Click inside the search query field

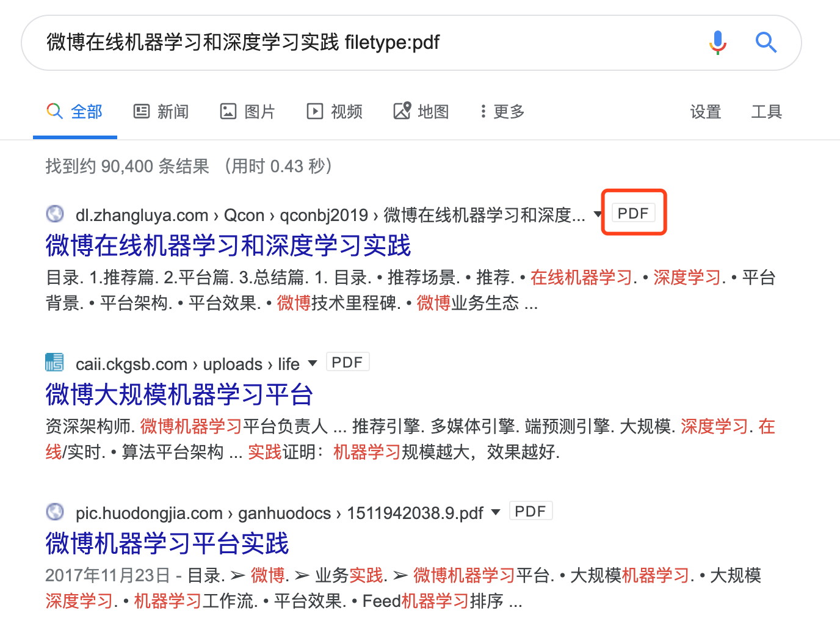point(366,43)
